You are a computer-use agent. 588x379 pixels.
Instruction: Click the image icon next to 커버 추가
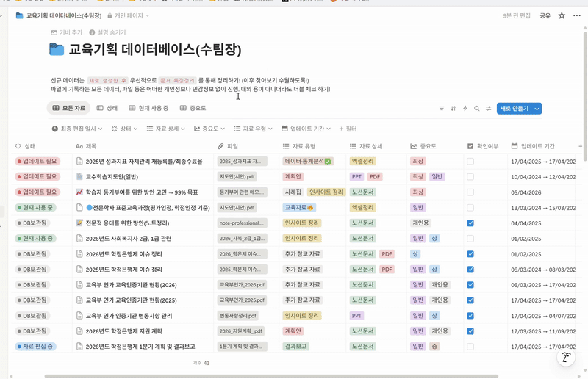(54, 32)
